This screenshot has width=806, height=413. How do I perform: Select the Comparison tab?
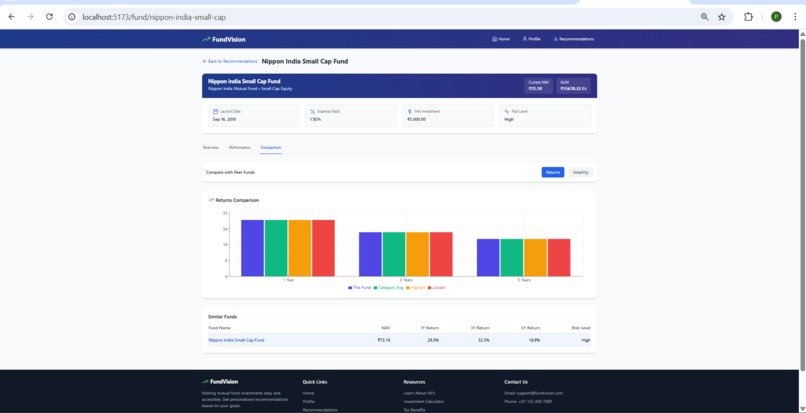[271, 148]
